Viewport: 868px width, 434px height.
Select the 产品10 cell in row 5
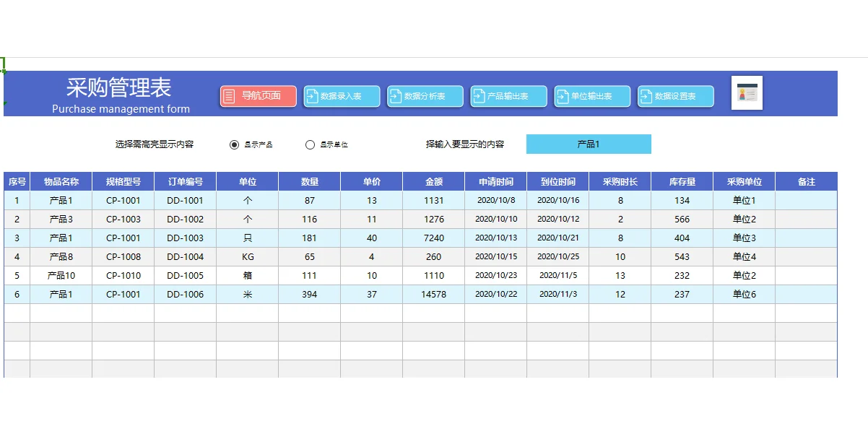[x=61, y=275]
